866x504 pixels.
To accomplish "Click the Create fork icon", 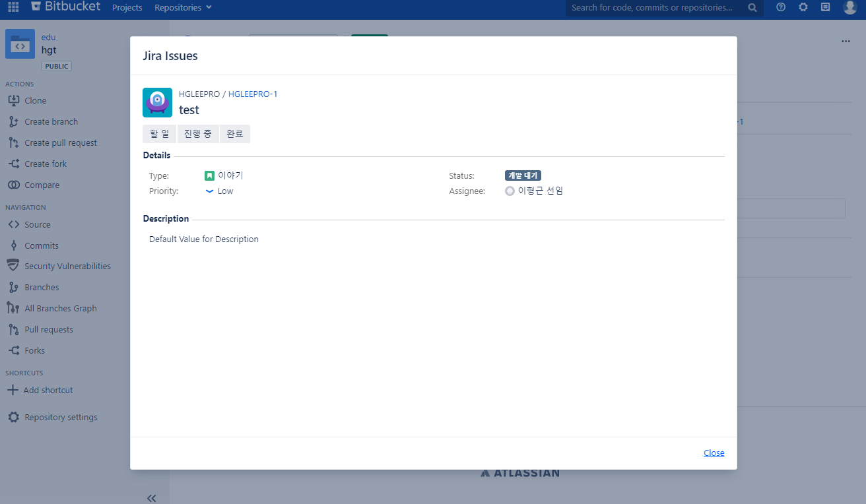I will coord(13,164).
